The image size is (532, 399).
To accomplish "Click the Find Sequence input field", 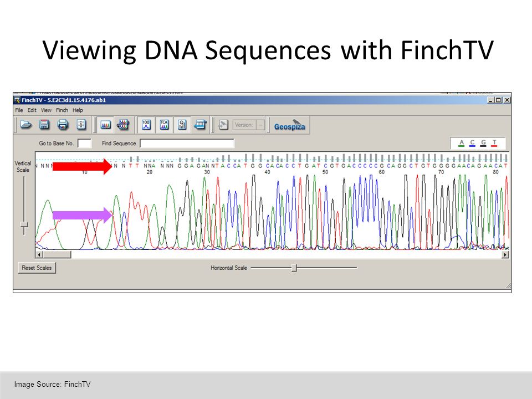I will 187,143.
